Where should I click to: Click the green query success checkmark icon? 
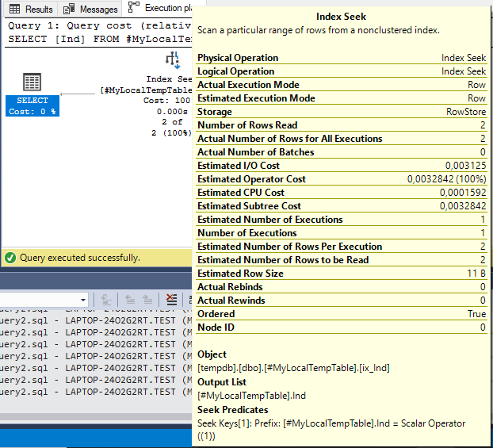coord(10,258)
